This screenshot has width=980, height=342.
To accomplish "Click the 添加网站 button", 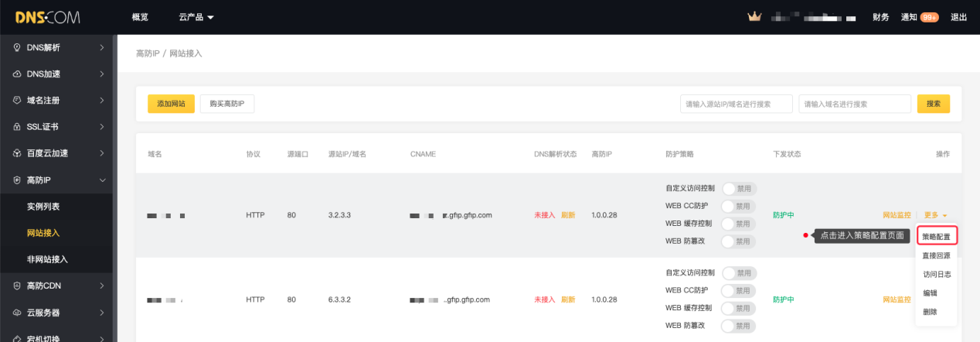I will pos(171,104).
